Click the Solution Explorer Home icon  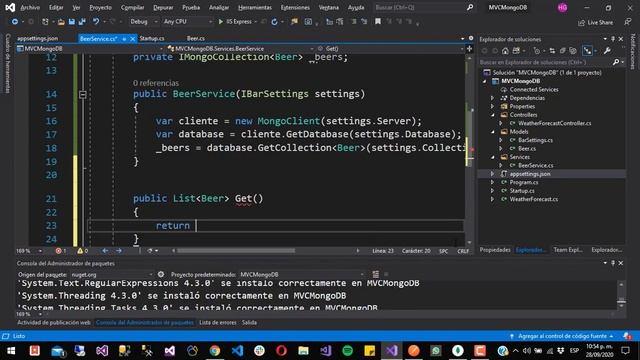(x=505, y=51)
